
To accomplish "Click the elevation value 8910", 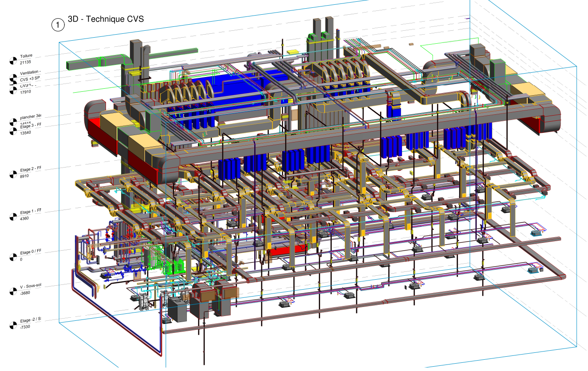I will pyautogui.click(x=25, y=177).
